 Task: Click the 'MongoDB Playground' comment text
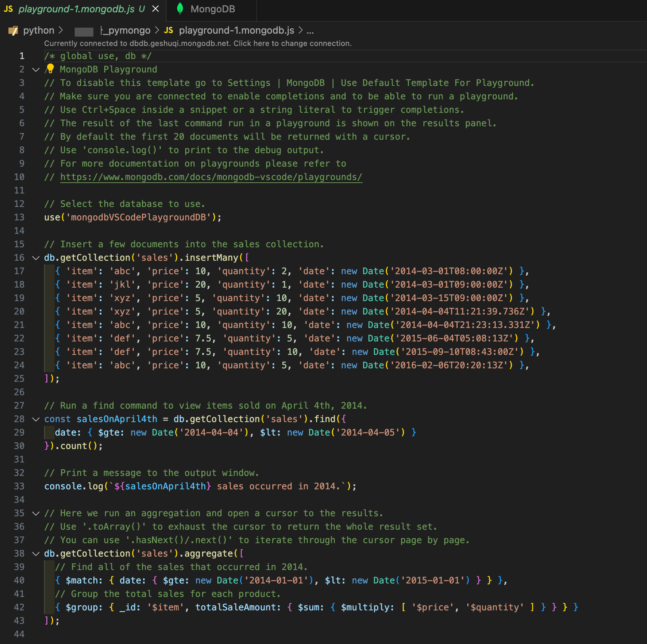click(108, 69)
